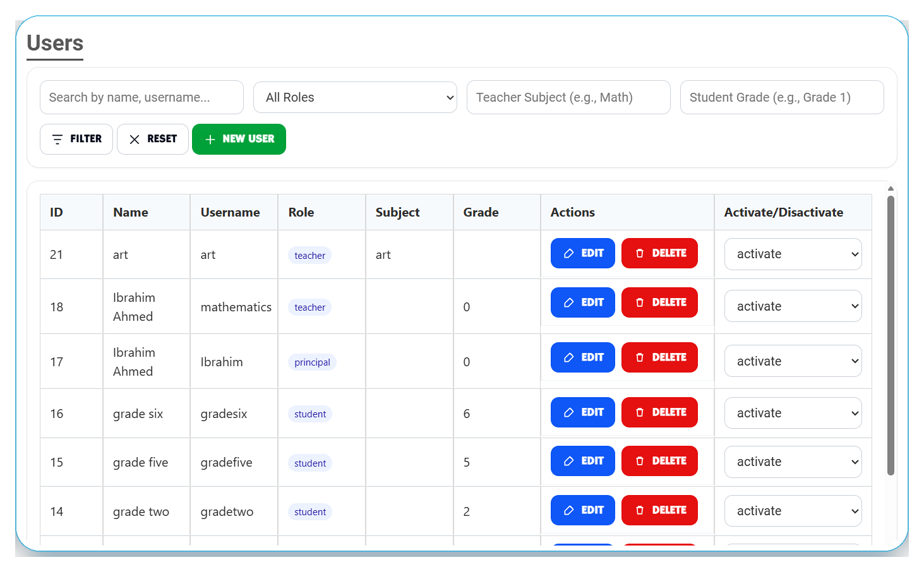Click trash icon for gradefive user
This screenshot has width=924, height=567.
(640, 461)
